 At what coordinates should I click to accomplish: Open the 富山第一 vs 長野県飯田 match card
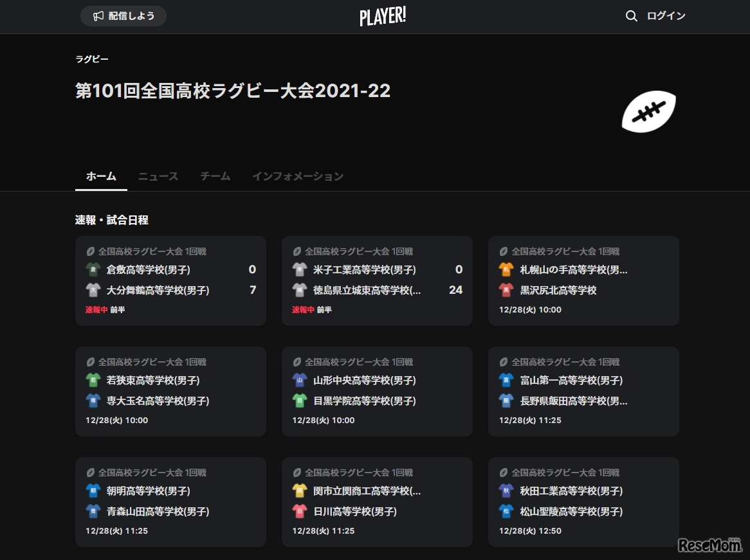(x=583, y=391)
